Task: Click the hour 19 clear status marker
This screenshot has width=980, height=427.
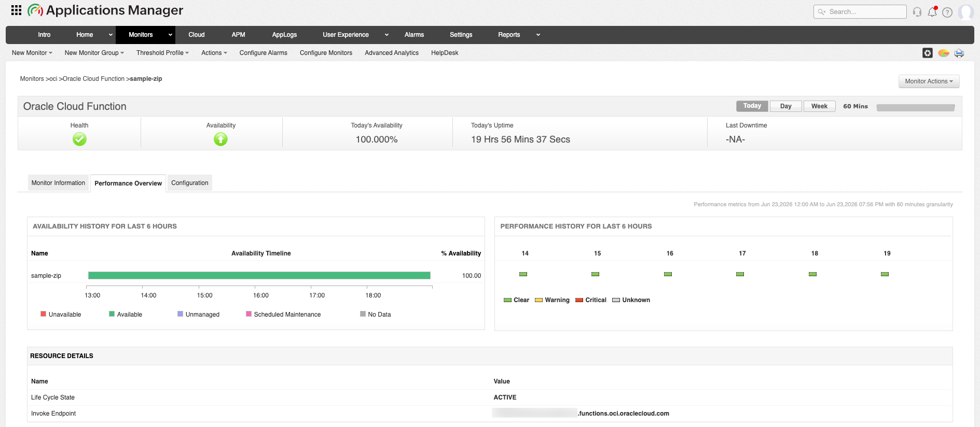Action: tap(885, 274)
